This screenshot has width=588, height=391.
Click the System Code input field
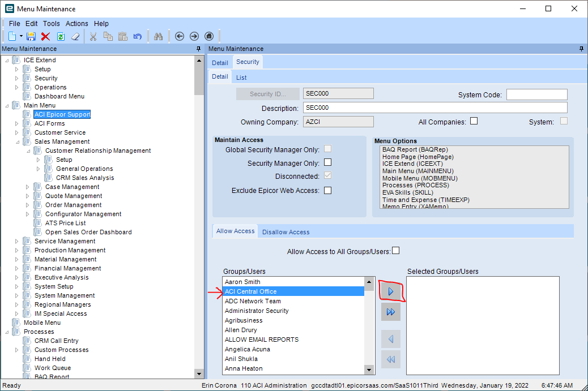(536, 94)
